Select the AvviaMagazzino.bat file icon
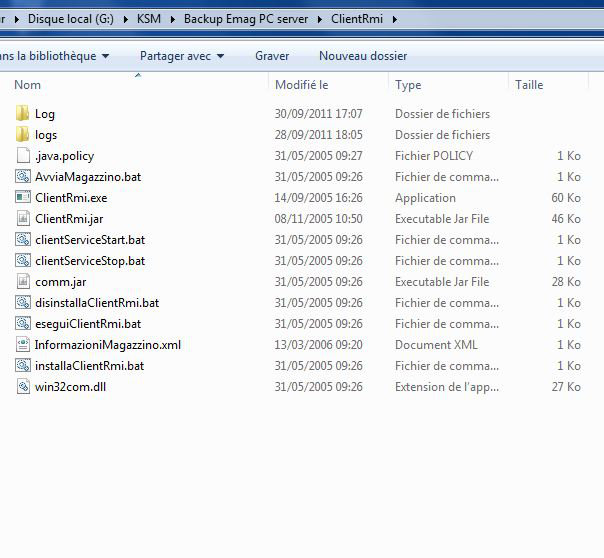Screen dimensions: 604x558 click(x=23, y=176)
